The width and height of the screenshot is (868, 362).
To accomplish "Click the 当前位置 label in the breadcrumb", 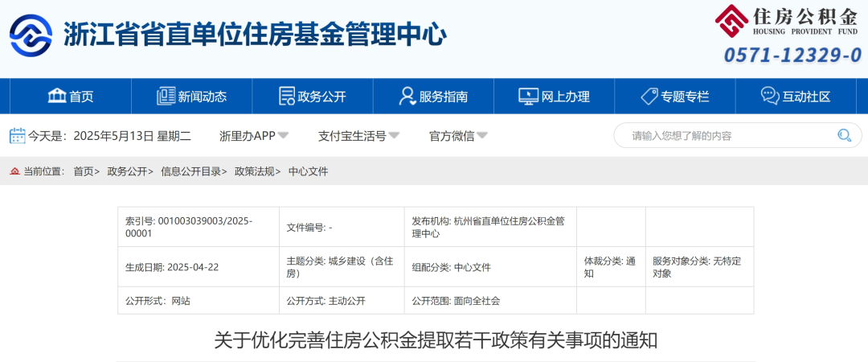I will point(43,171).
